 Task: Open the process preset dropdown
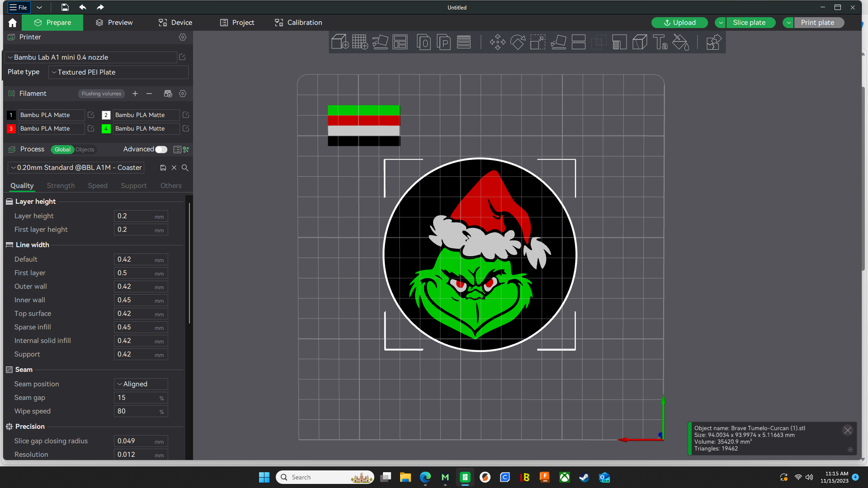(x=76, y=168)
